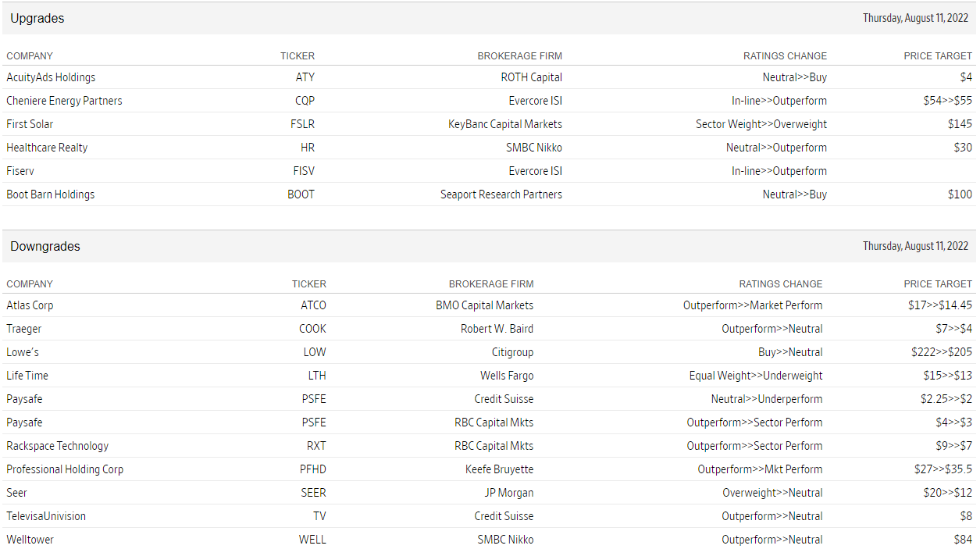Select the COOK ticker for Traeger

click(312, 329)
